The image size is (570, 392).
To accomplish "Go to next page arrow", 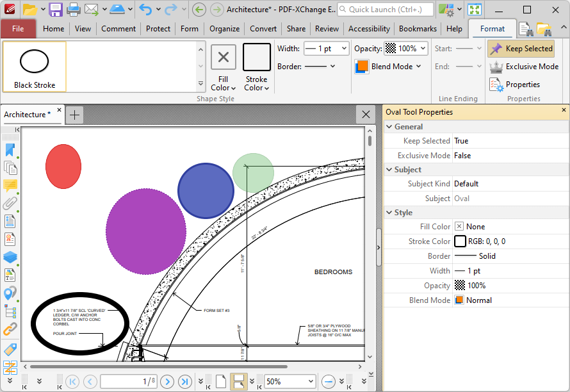I will 167,382.
